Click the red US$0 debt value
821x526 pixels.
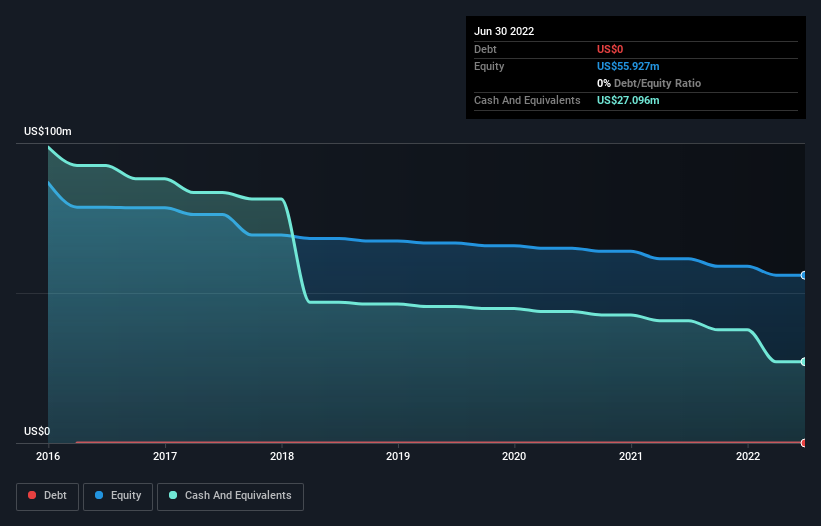tap(610, 49)
